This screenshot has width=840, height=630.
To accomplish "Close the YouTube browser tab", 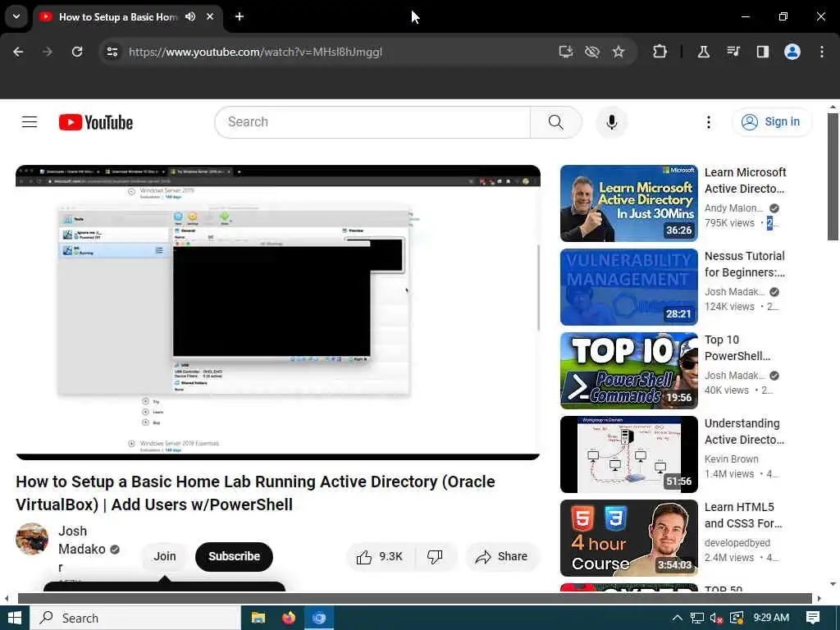I will click(210, 16).
